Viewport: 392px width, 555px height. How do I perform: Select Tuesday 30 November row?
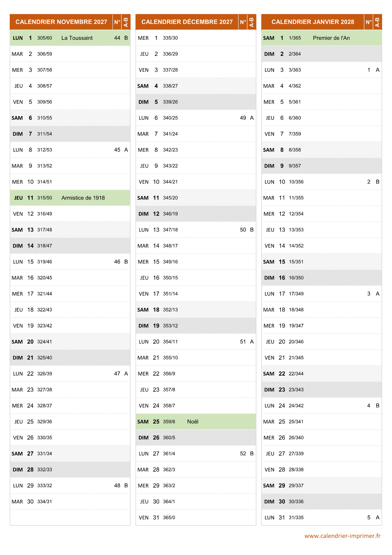pyautogui.click(x=70, y=502)
